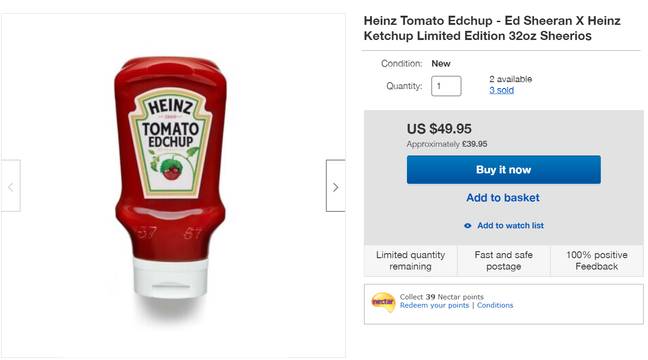Screen dimensions: 648x360
Task: Add to watch list link
Action: [x=510, y=225]
